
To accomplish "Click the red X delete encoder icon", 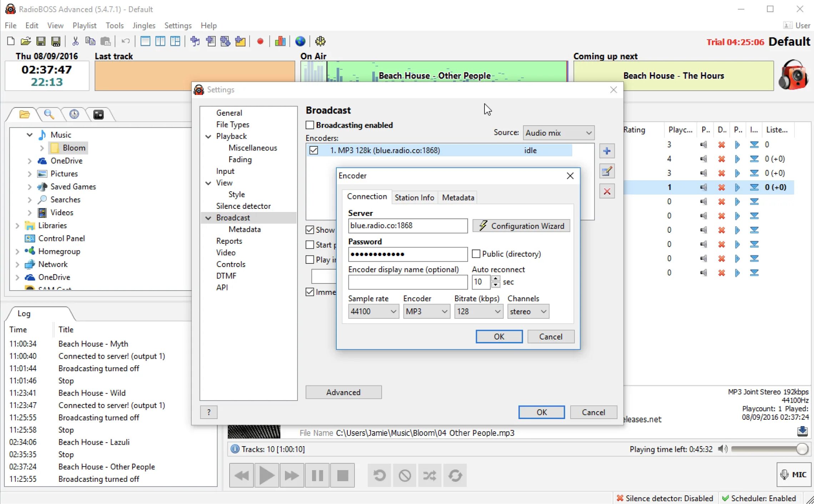I will 607,192.
